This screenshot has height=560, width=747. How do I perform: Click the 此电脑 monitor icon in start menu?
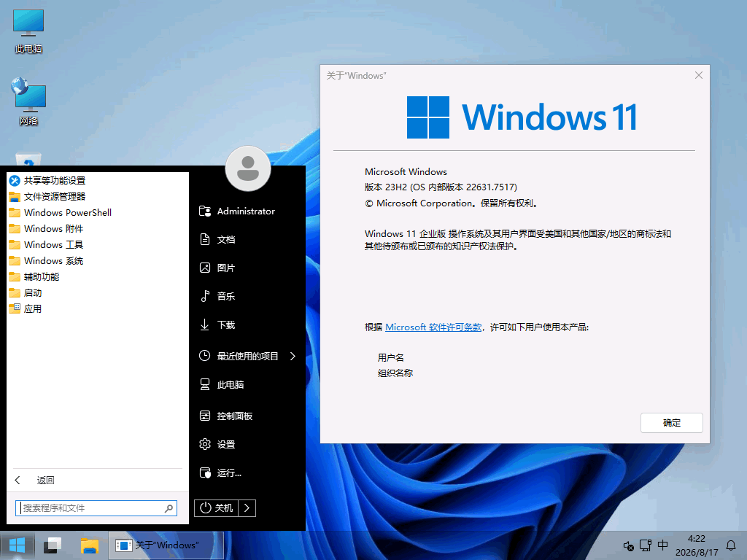pyautogui.click(x=205, y=384)
